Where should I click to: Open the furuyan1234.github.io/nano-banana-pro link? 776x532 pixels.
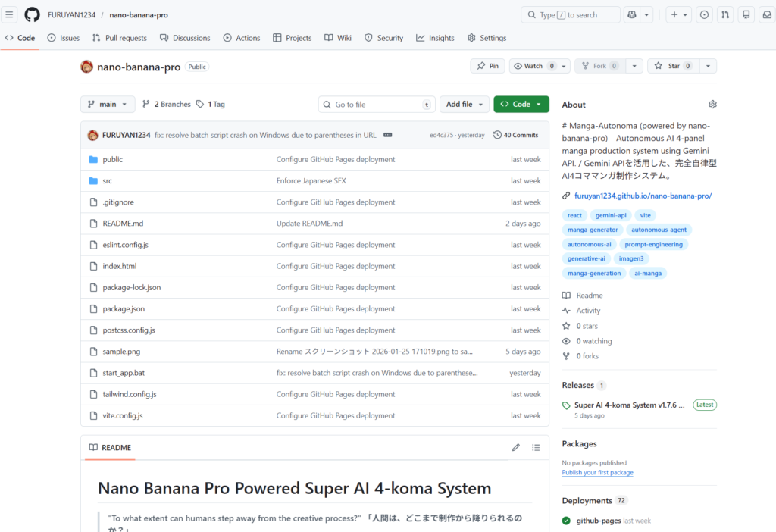[x=642, y=196]
